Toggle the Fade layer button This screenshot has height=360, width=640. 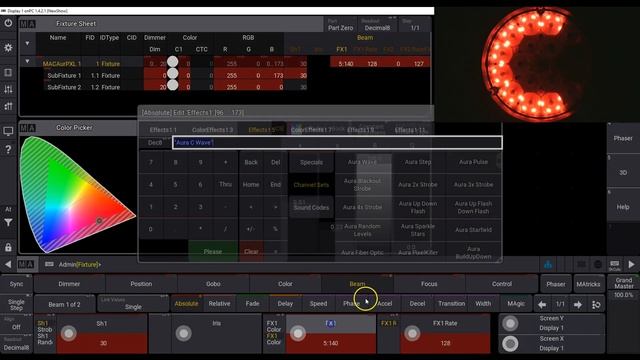(252, 304)
